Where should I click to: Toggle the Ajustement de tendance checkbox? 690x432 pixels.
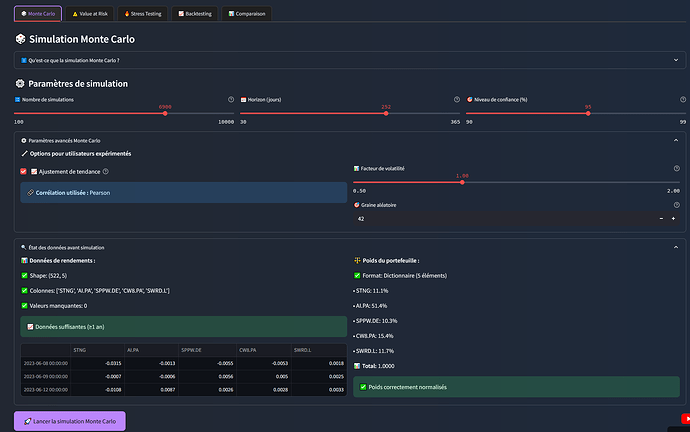24,171
